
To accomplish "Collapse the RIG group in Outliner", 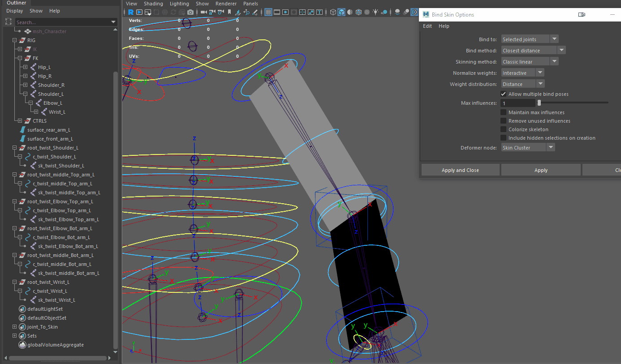I will [14, 40].
